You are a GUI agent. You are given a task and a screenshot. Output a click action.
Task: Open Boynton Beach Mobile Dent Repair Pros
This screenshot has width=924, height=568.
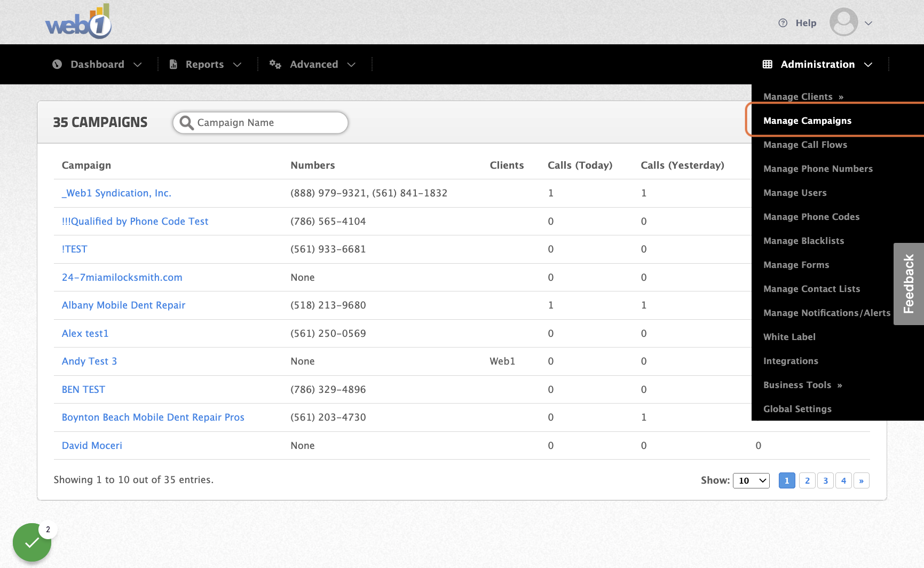click(x=153, y=417)
